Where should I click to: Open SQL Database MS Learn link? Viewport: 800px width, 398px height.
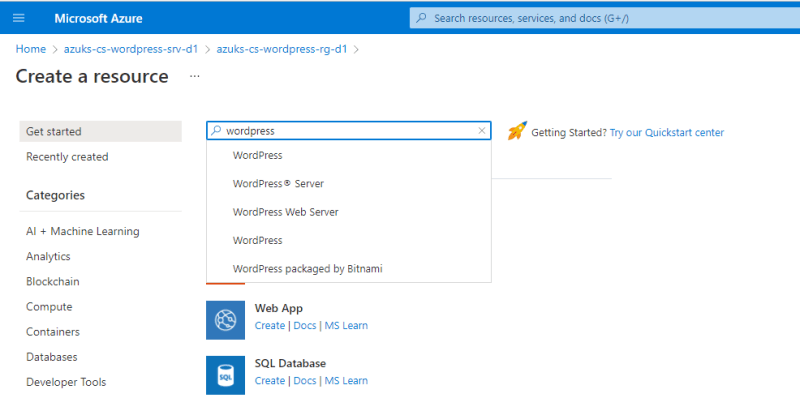point(346,381)
